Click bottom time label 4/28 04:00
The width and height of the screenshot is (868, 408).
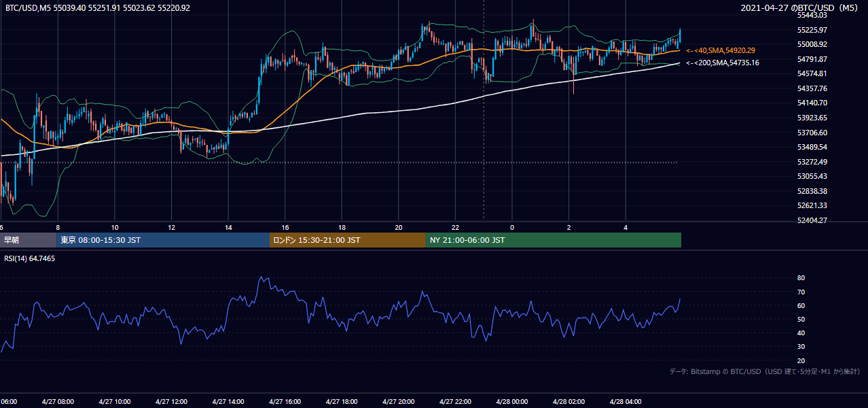click(x=626, y=401)
